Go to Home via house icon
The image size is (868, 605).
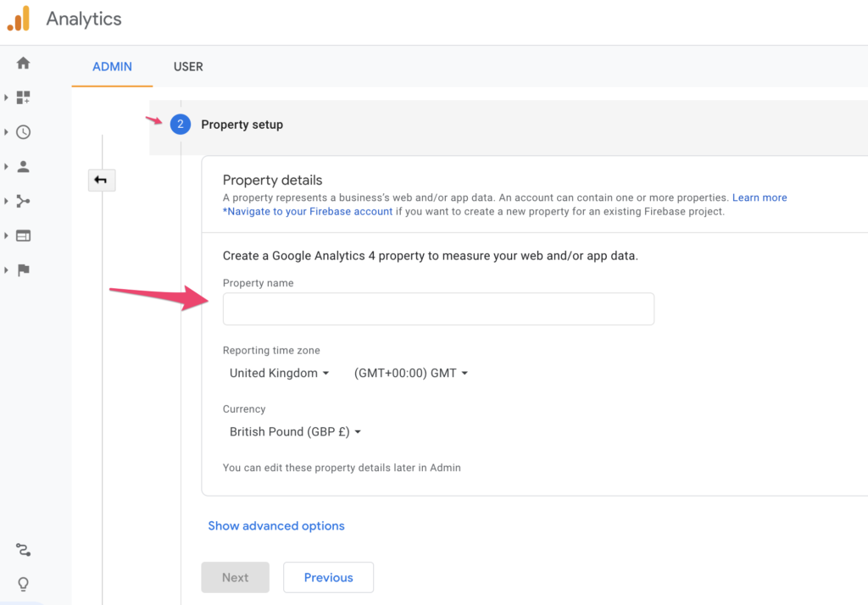tap(23, 63)
